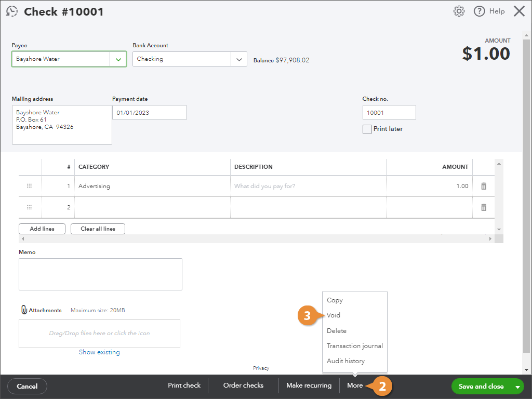532x399 pixels.
Task: Enable the Print later checkbox
Action: coord(367,129)
